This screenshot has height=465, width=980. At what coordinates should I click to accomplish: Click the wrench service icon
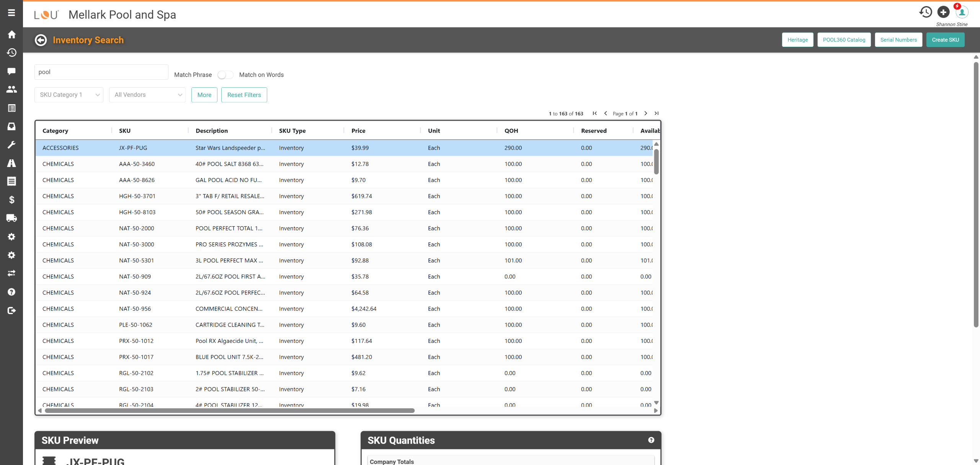pos(11,145)
